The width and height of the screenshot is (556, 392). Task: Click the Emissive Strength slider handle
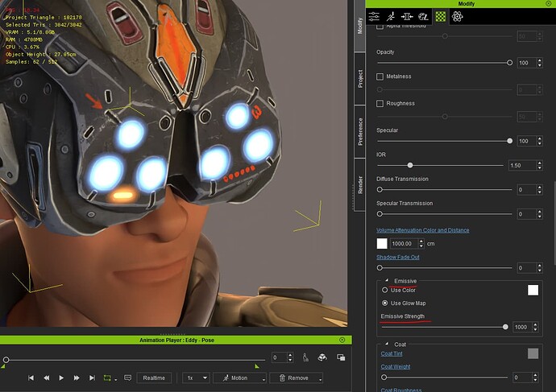tap(505, 327)
